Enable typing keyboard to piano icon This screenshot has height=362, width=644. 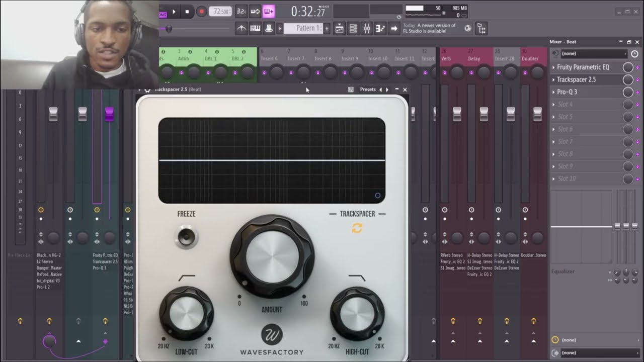coord(255,28)
